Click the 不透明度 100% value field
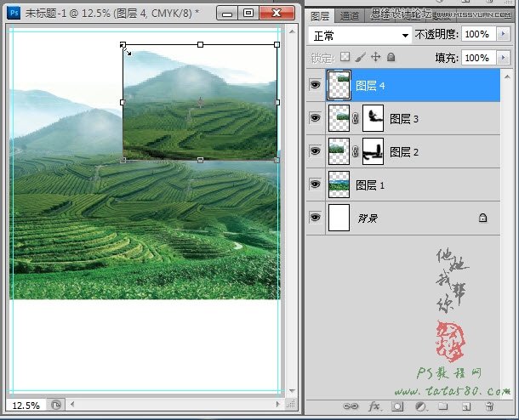This screenshot has width=519, height=420. 479,34
